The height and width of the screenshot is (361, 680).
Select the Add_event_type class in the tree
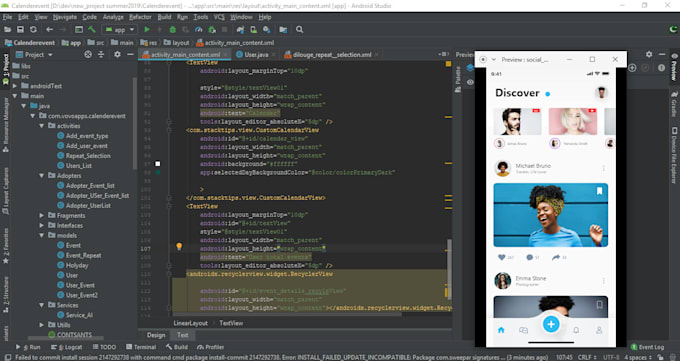pyautogui.click(x=87, y=136)
